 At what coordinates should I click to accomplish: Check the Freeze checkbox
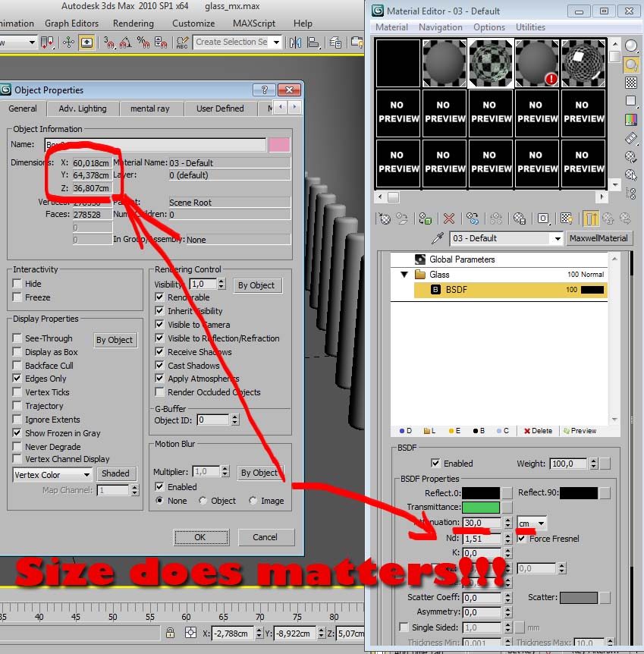[x=17, y=297]
